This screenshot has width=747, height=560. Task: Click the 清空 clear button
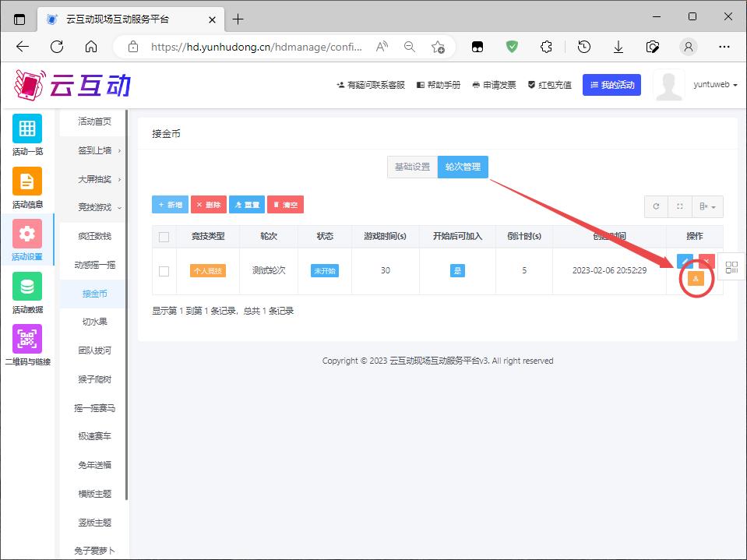(x=285, y=205)
